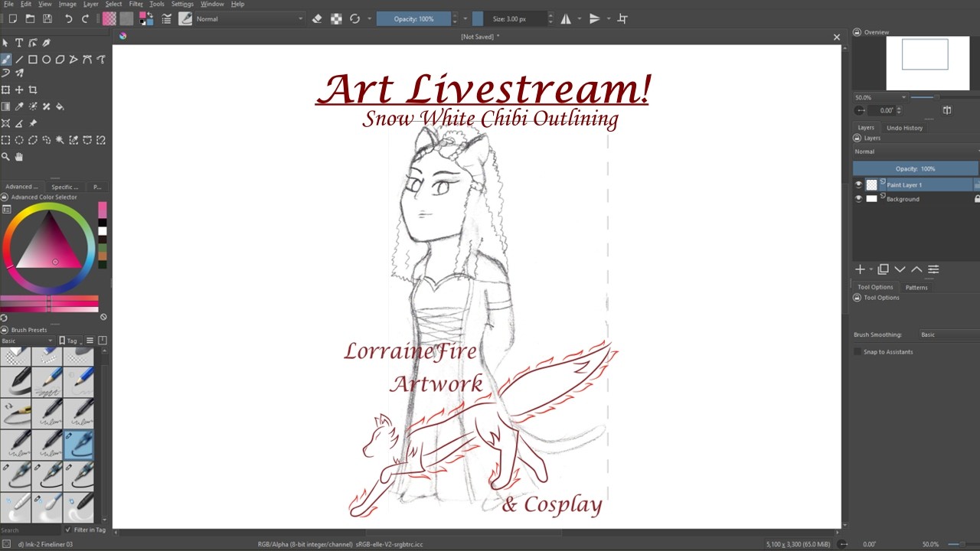Open Brush Smoothing Basic dropdown
Viewport: 980px width, 551px height.
pos(949,334)
